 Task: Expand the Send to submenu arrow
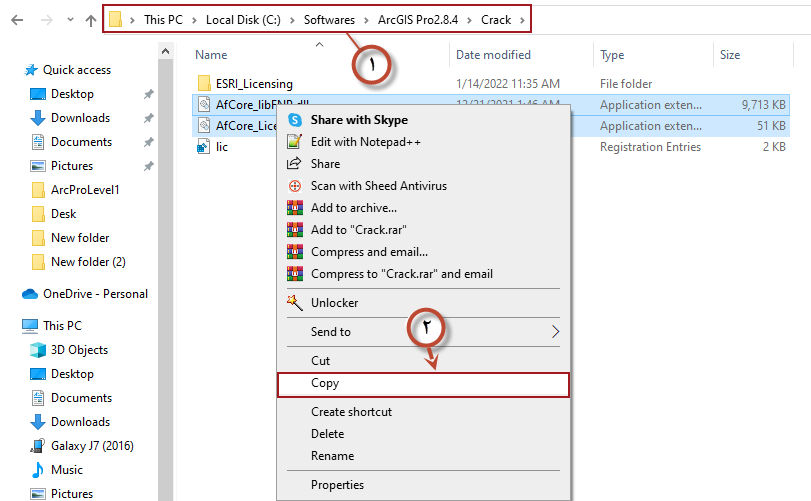556,332
